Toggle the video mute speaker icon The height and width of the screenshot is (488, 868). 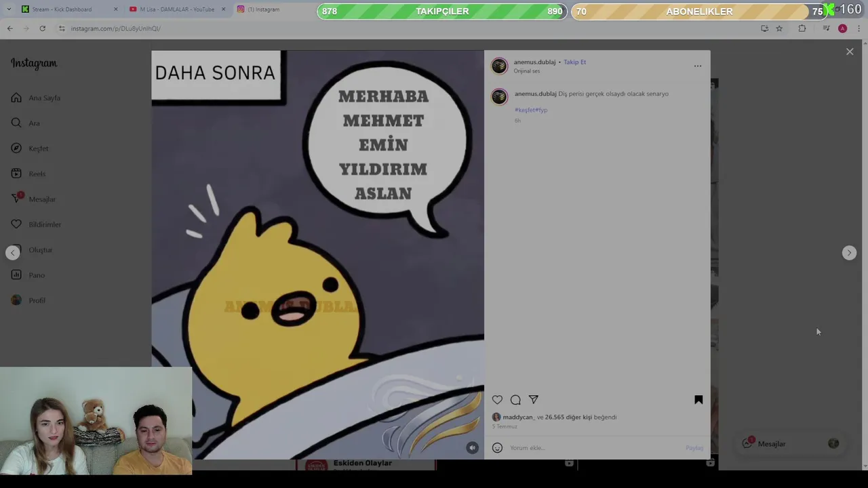pos(473,447)
